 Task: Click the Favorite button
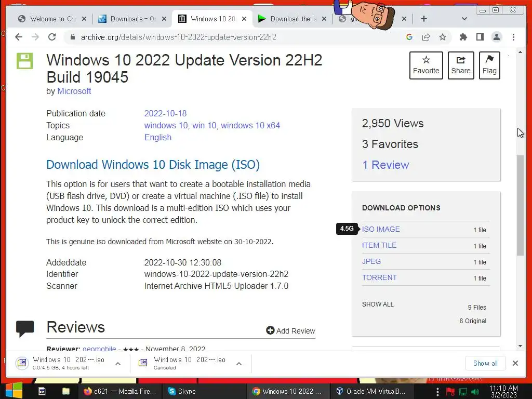tap(426, 65)
